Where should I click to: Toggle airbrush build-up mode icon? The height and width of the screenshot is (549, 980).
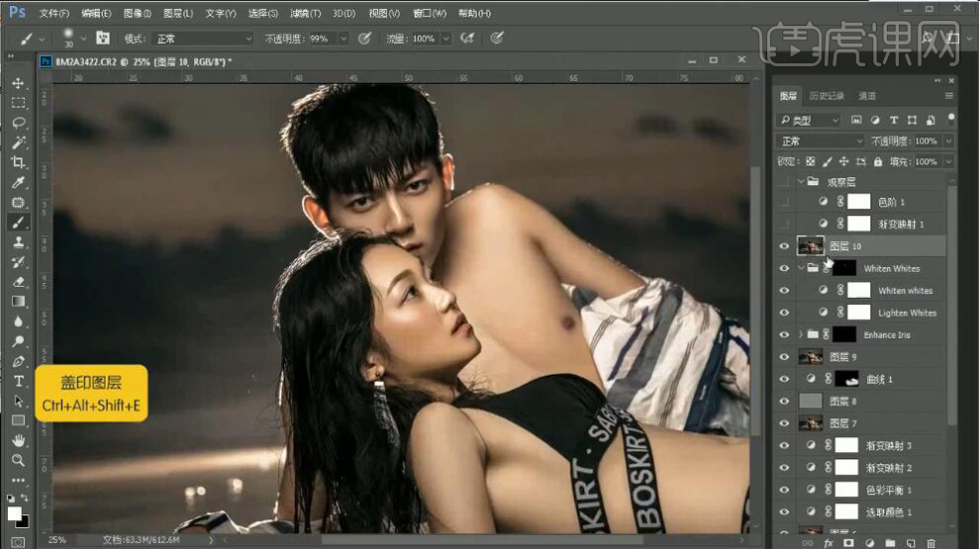[467, 39]
